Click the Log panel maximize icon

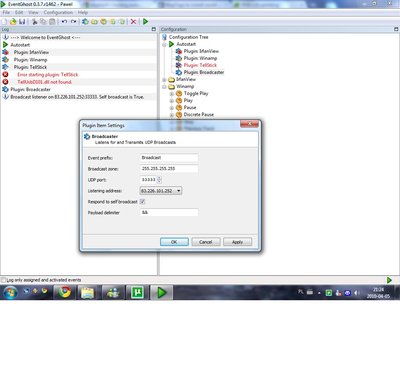point(154,29)
